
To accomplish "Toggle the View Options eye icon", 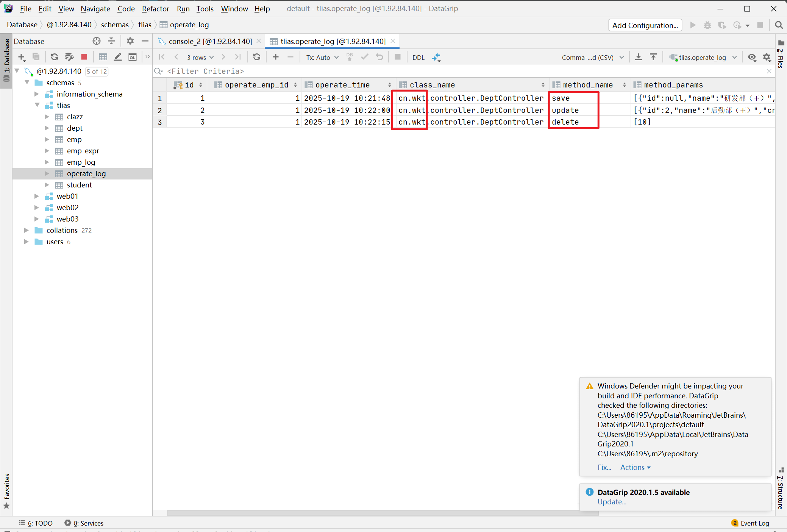I will tap(752, 57).
